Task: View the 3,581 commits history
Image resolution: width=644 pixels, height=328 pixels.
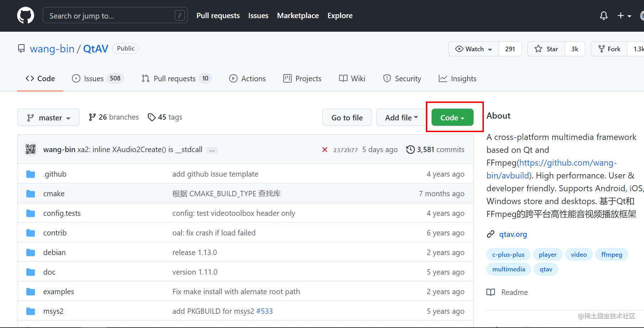Action: pyautogui.click(x=435, y=150)
